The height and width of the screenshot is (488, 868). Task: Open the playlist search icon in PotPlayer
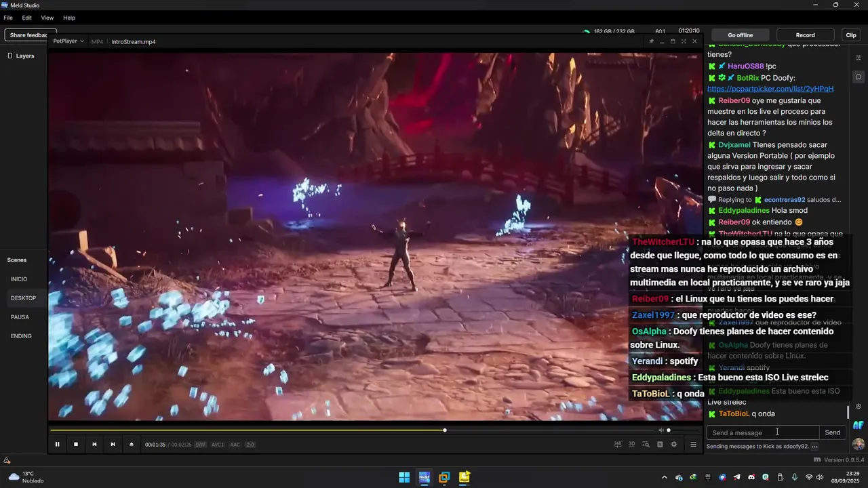pyautogui.click(x=646, y=444)
